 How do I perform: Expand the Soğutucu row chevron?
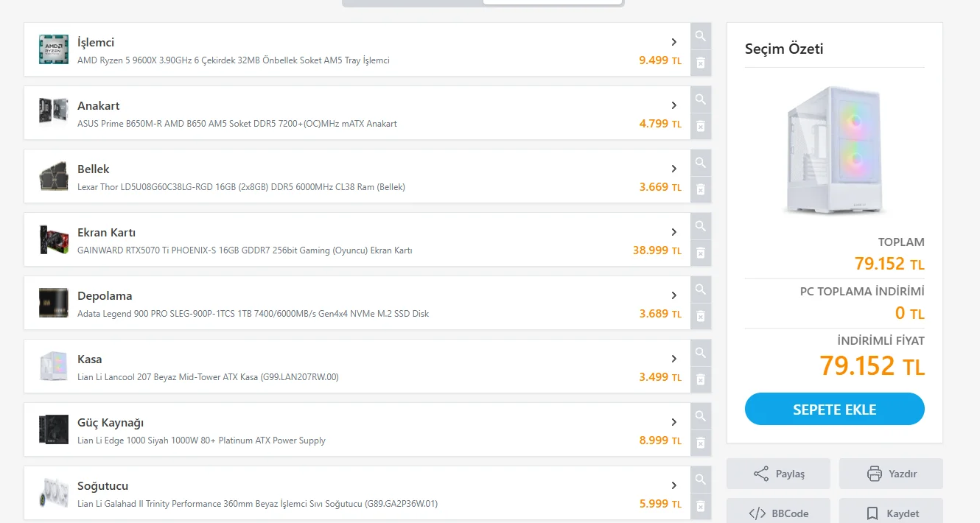[x=674, y=485]
